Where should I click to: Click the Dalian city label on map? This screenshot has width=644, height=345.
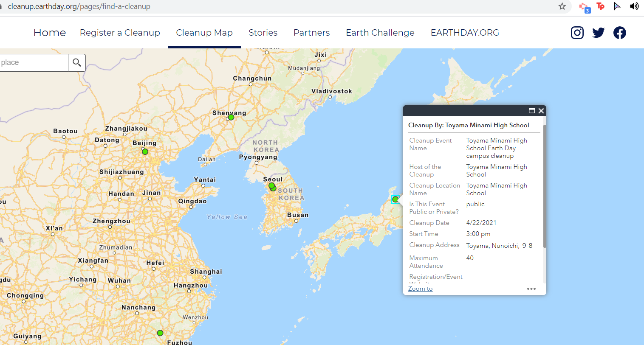click(x=207, y=160)
